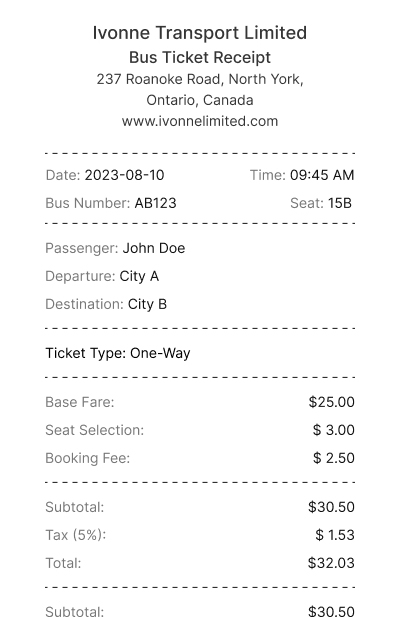The width and height of the screenshot is (400, 617).
Task: Click the time value 09:45 AM
Action: coord(322,175)
